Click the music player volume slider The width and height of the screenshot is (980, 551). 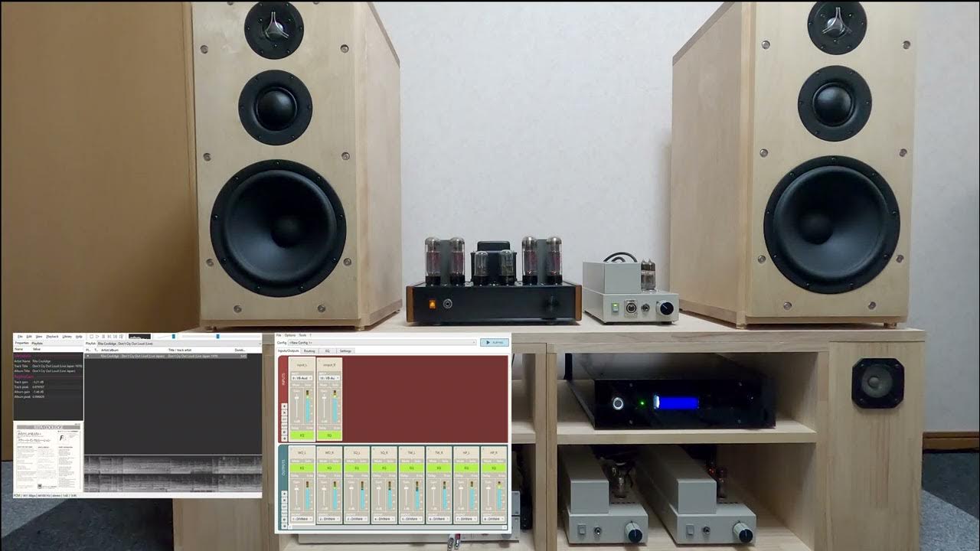(166, 336)
